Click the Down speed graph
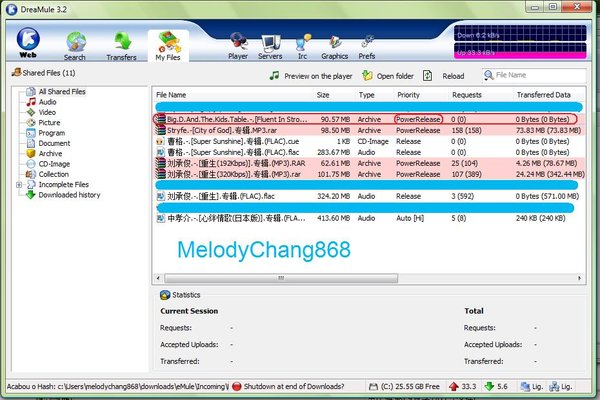 coord(520,33)
